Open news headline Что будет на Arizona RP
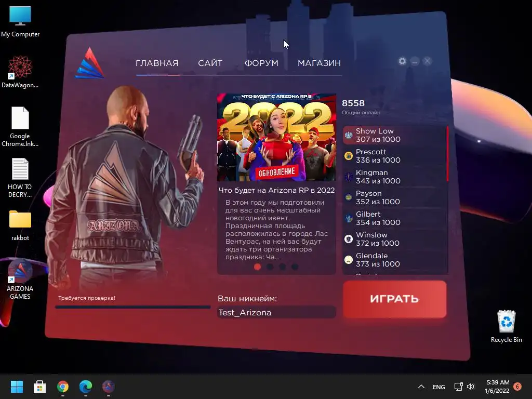 click(276, 190)
